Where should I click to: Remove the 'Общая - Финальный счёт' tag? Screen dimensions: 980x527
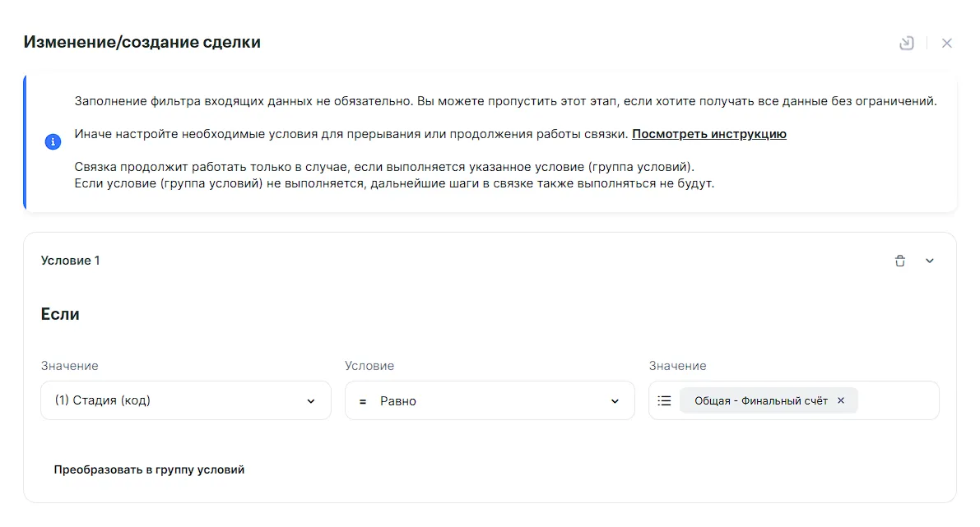[841, 400]
